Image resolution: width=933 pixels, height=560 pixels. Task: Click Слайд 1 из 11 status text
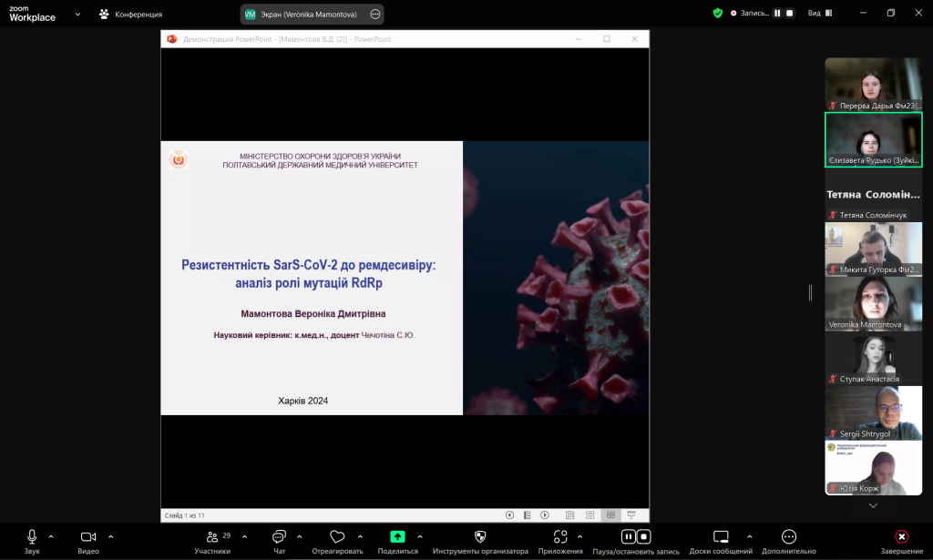tap(184, 515)
